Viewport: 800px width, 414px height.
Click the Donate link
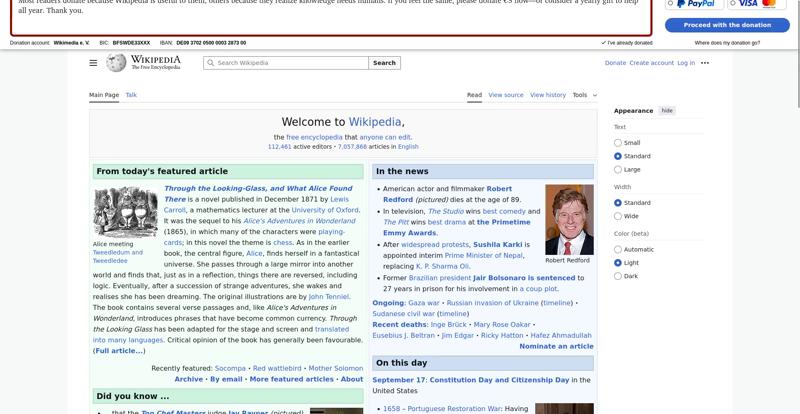click(x=615, y=63)
